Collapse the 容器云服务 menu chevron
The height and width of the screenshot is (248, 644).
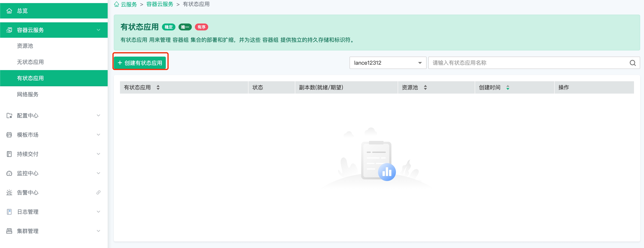(98, 30)
